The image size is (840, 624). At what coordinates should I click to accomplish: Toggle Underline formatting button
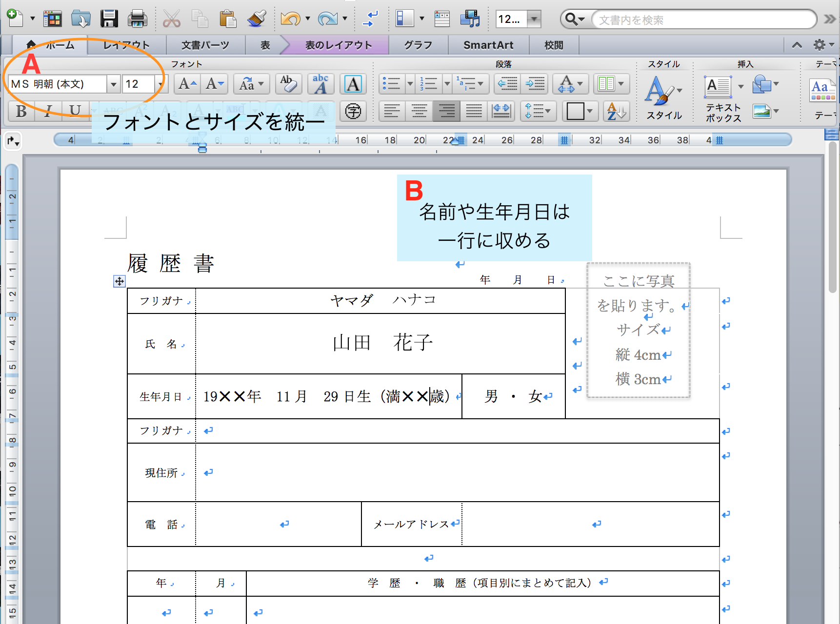click(x=75, y=111)
